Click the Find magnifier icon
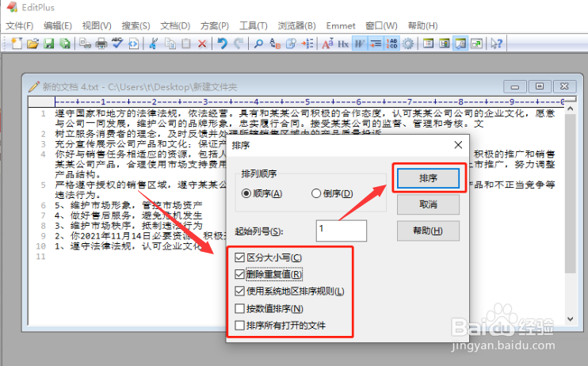 pyautogui.click(x=258, y=44)
